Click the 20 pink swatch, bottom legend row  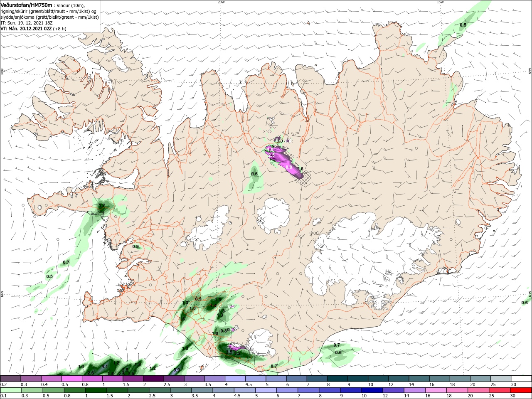pyautogui.click(x=478, y=390)
